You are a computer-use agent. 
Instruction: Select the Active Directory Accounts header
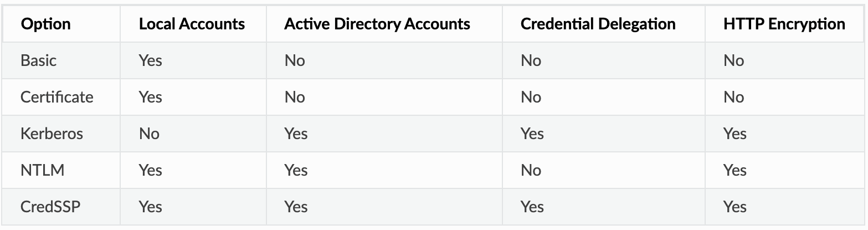(377, 24)
